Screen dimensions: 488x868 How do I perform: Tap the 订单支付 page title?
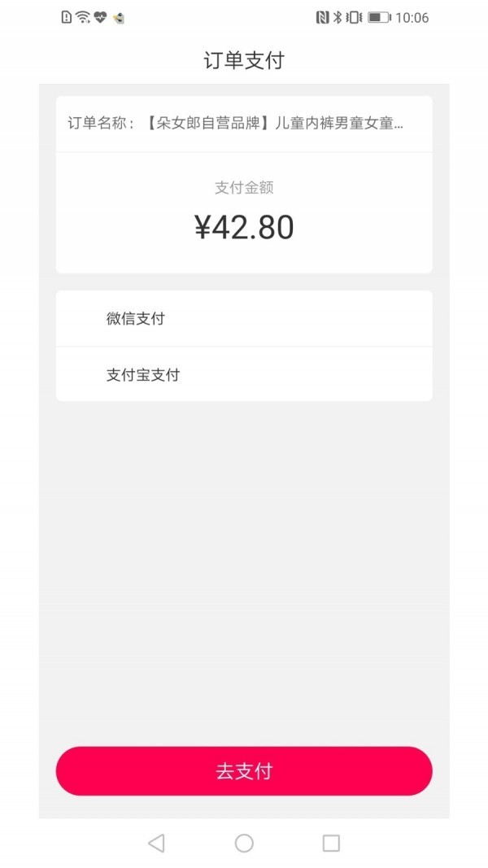(244, 61)
